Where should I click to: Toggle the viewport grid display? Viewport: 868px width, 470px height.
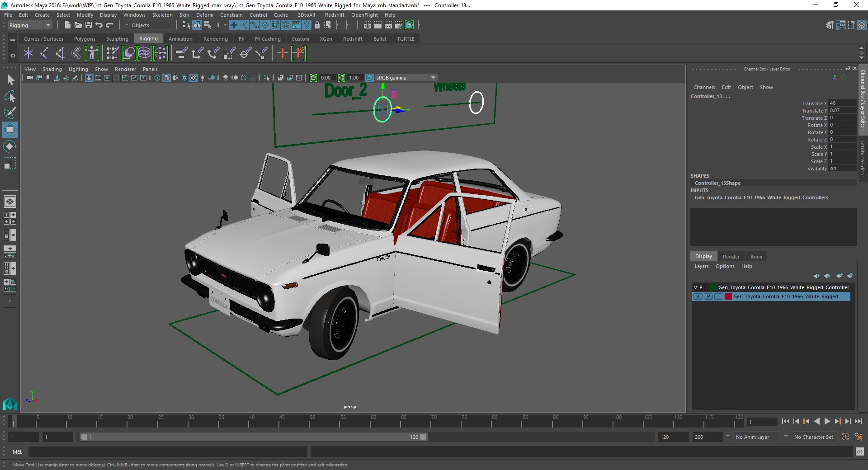89,78
